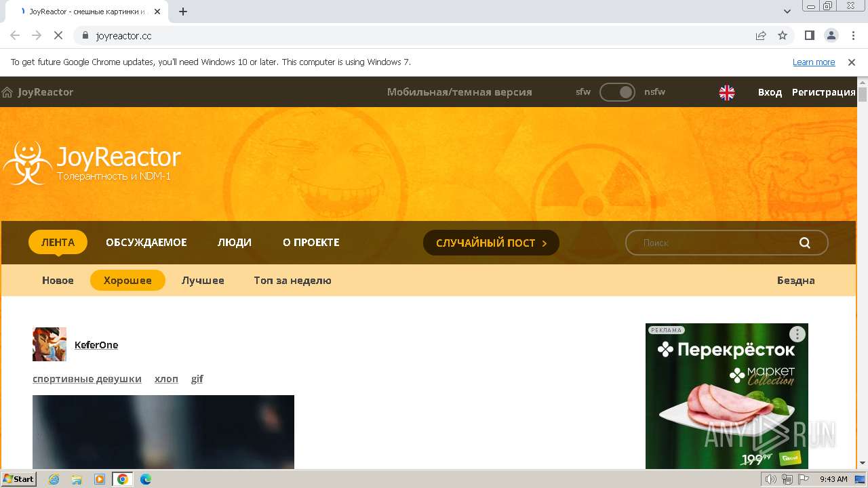868x488 pixels.
Task: Open the gif tag
Action: [197, 378]
